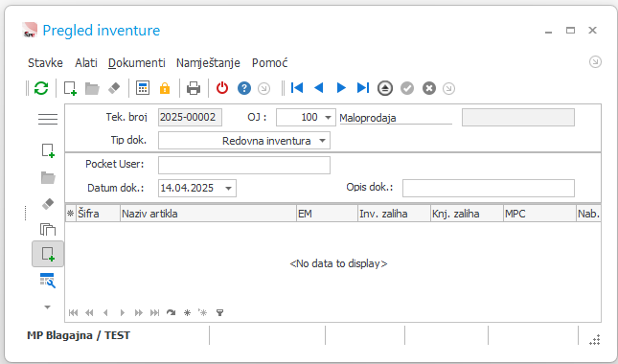Click the Nab. column header
The height and width of the screenshot is (364, 618).
[589, 214]
